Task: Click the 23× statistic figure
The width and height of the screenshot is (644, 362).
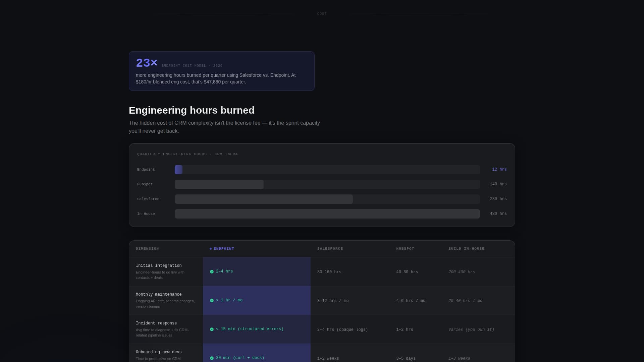Action: [x=146, y=62]
